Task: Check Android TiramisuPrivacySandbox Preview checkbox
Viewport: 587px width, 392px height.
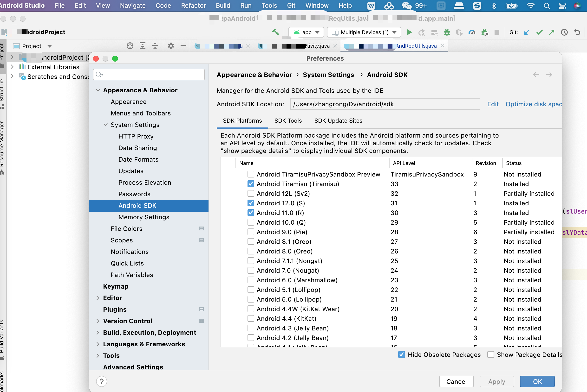Action: (x=251, y=174)
